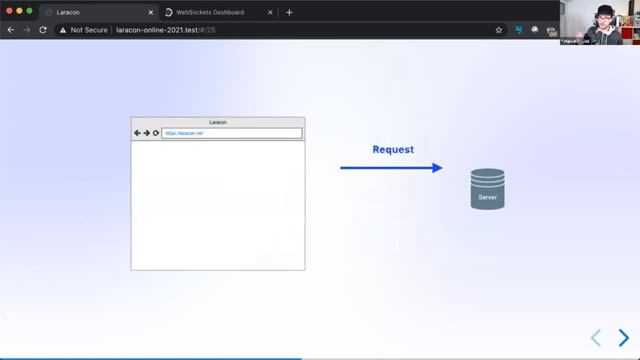The height and width of the screenshot is (360, 640).
Task: Click the mock browser forward arrow in the slide
Action: pos(147,133)
